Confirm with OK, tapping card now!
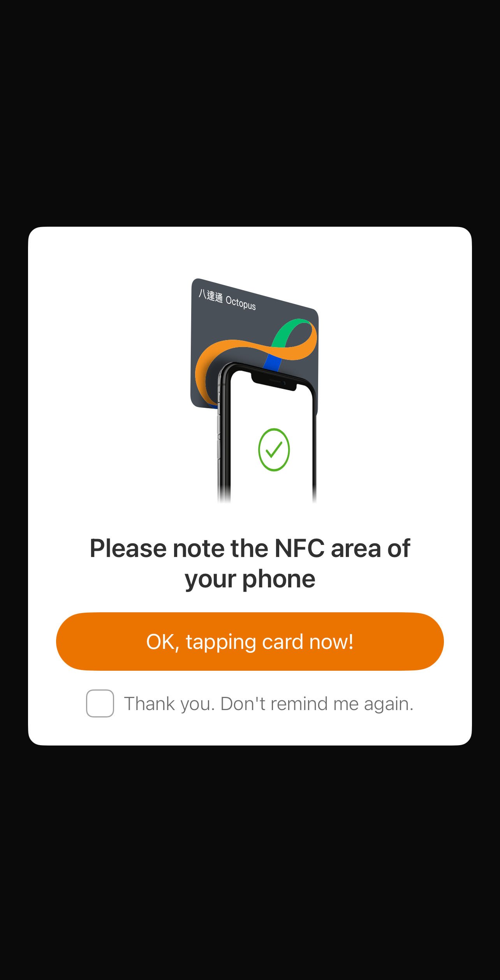This screenshot has width=500, height=980. click(250, 642)
